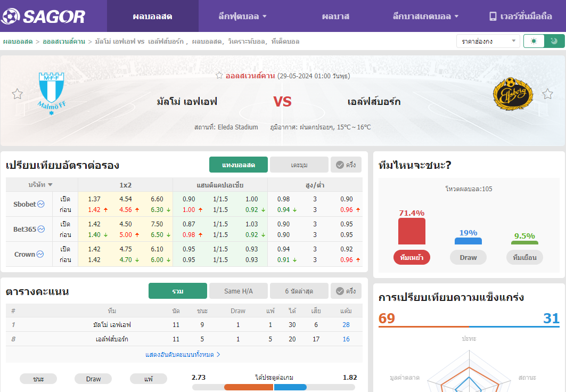Select Same H/A standings tab

[x=239, y=291]
